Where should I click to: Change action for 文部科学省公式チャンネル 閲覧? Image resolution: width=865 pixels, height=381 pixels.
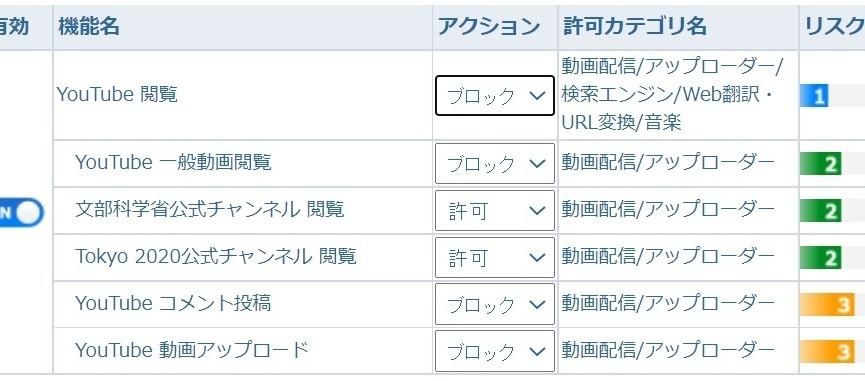[x=495, y=211]
